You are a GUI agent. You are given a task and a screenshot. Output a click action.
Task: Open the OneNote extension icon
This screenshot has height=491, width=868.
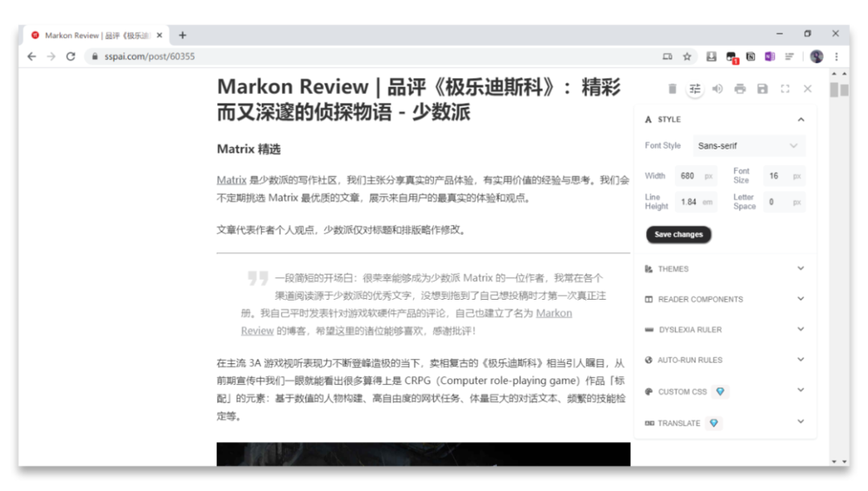click(x=769, y=56)
